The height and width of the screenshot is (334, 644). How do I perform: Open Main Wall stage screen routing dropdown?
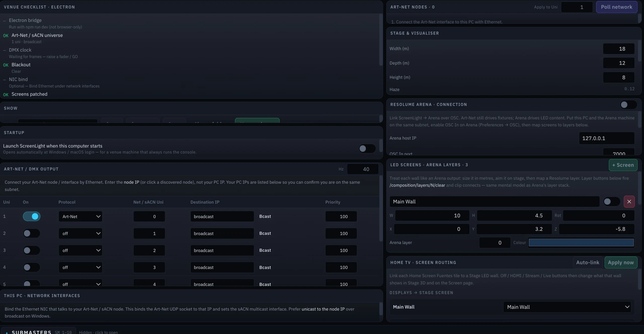coord(567,307)
